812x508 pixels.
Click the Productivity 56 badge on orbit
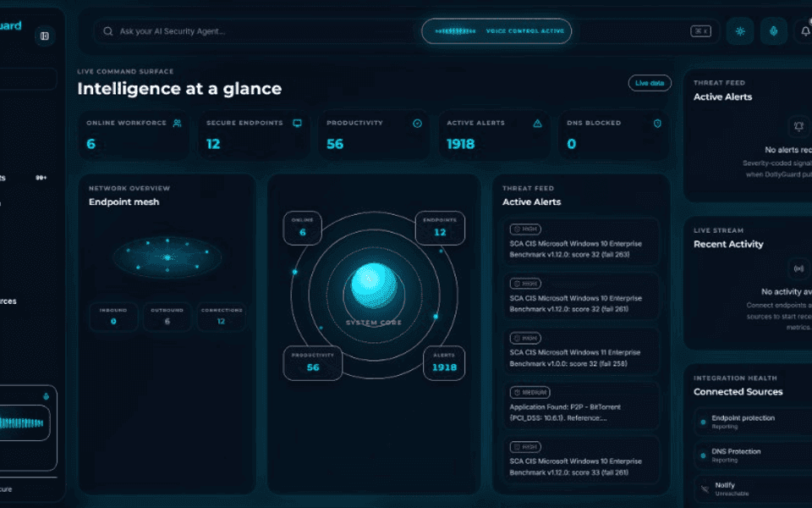pyautogui.click(x=313, y=363)
